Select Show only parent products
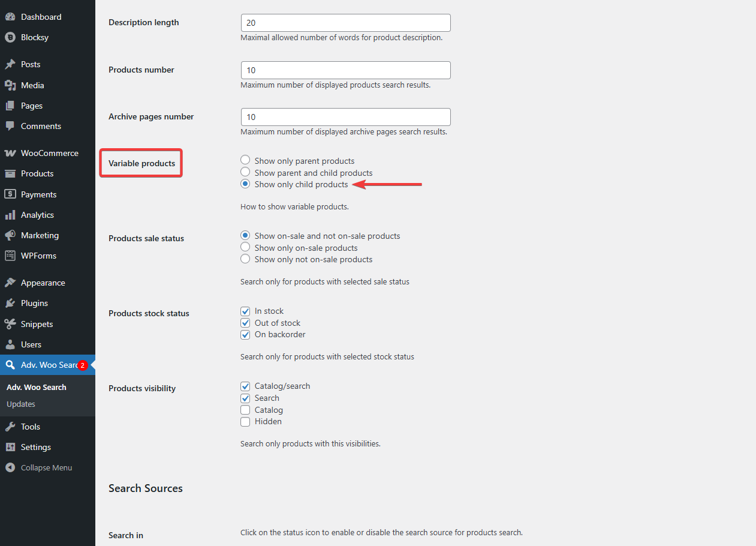Viewport: 756px width, 546px height. coord(245,160)
